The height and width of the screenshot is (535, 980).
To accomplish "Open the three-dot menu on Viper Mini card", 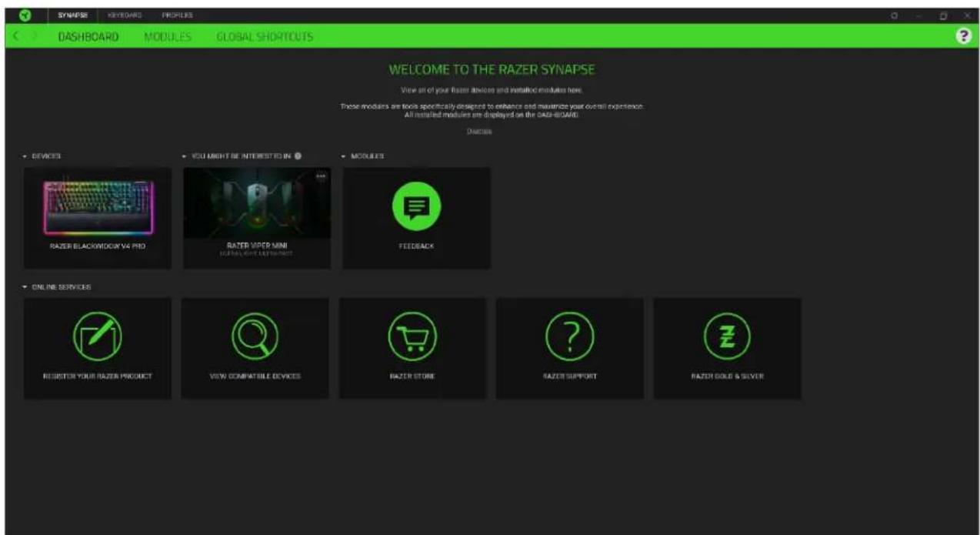I will tap(321, 176).
